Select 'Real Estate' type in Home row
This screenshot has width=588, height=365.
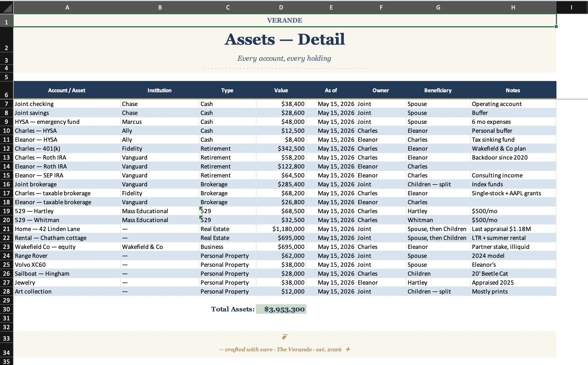(x=228, y=229)
